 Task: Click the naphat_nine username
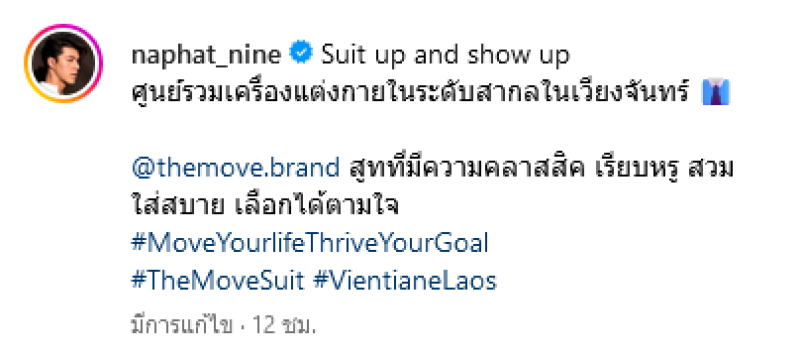(x=206, y=56)
